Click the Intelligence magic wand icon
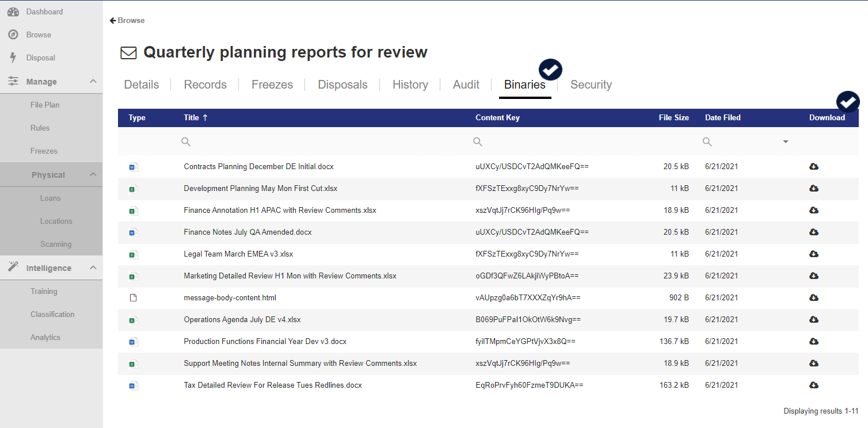Image resolution: width=868 pixels, height=428 pixels. click(x=13, y=267)
